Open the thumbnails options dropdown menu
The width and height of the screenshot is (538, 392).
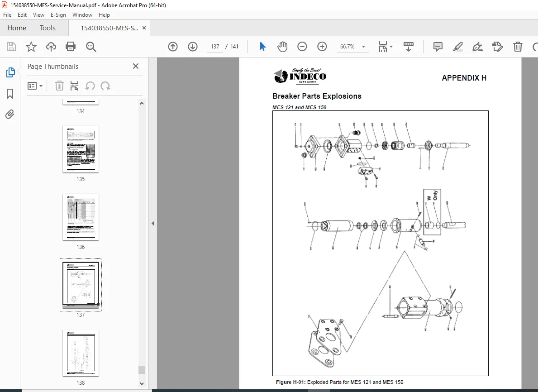(35, 86)
